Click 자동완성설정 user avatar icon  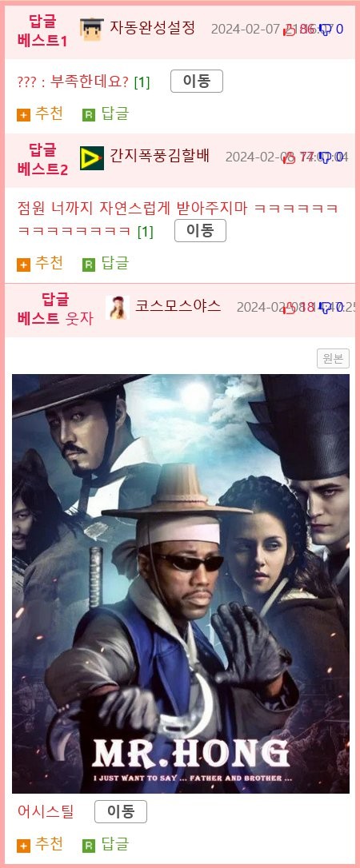pos(91,30)
